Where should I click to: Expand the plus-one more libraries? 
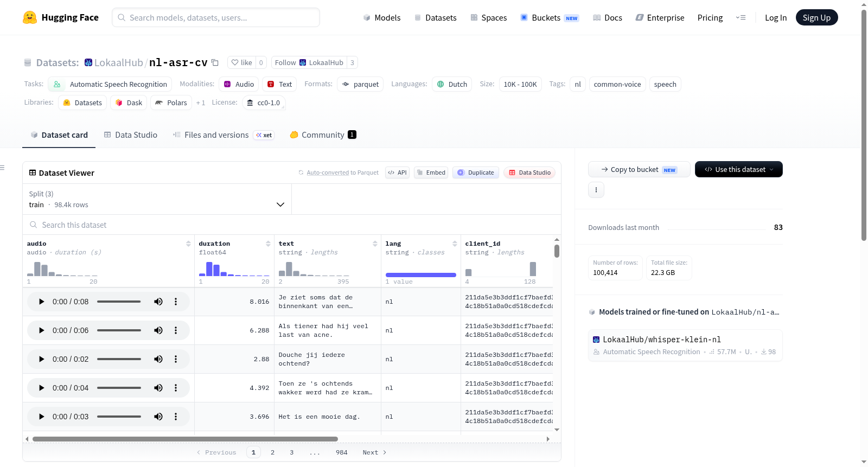[x=201, y=103]
